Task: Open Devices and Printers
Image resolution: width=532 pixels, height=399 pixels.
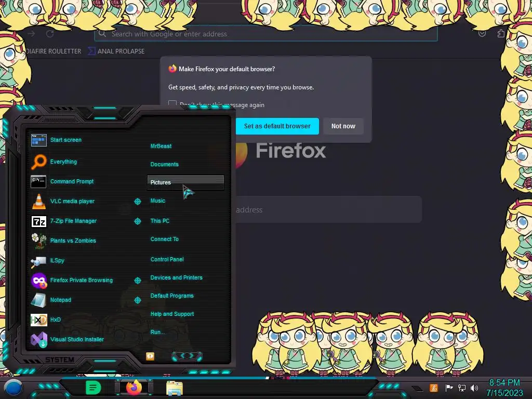Action: 177,277
